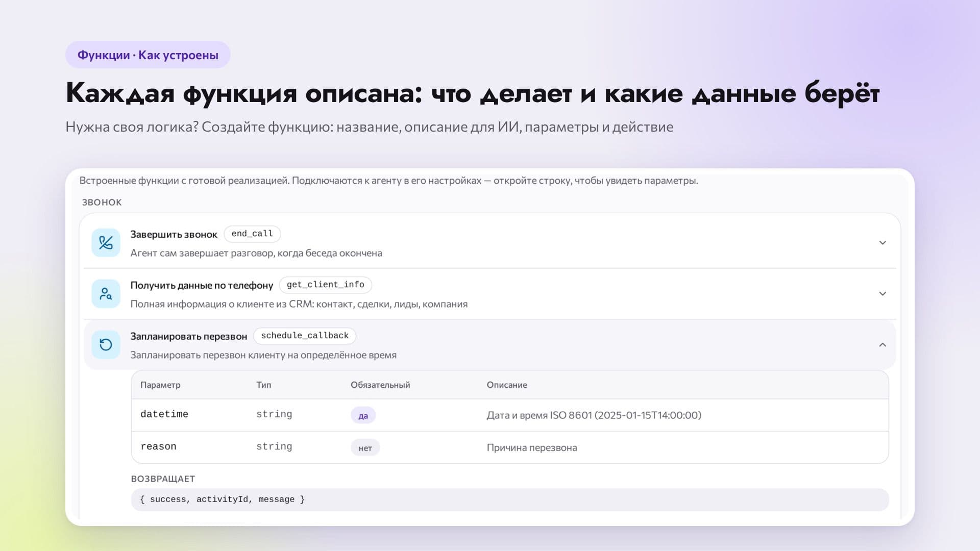The height and width of the screenshot is (551, 980).
Task: Click the Нужна своя логика subtitle
Action: [369, 127]
